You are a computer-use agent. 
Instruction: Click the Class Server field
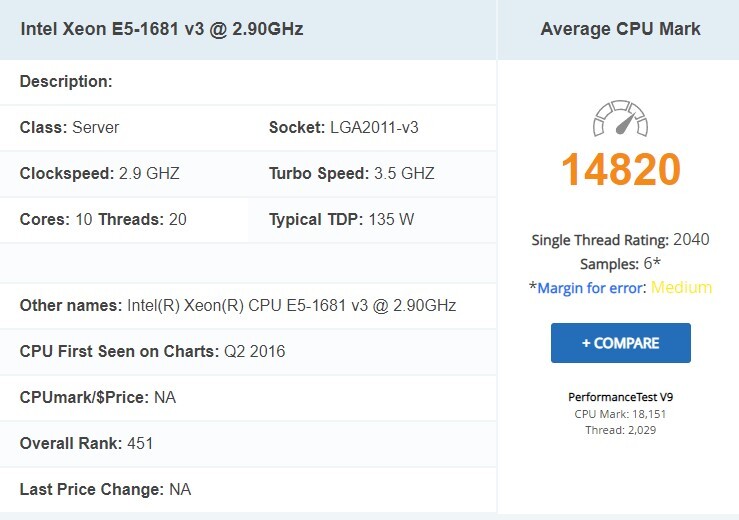[70, 128]
